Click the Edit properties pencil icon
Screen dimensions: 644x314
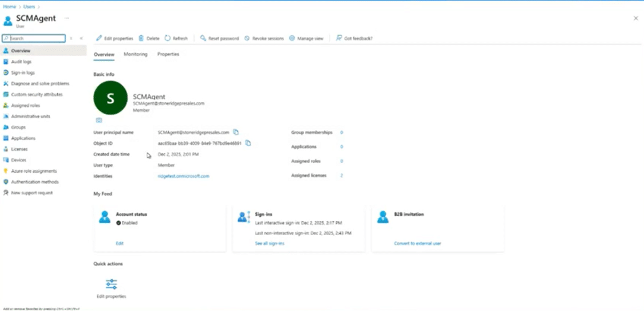99,38
